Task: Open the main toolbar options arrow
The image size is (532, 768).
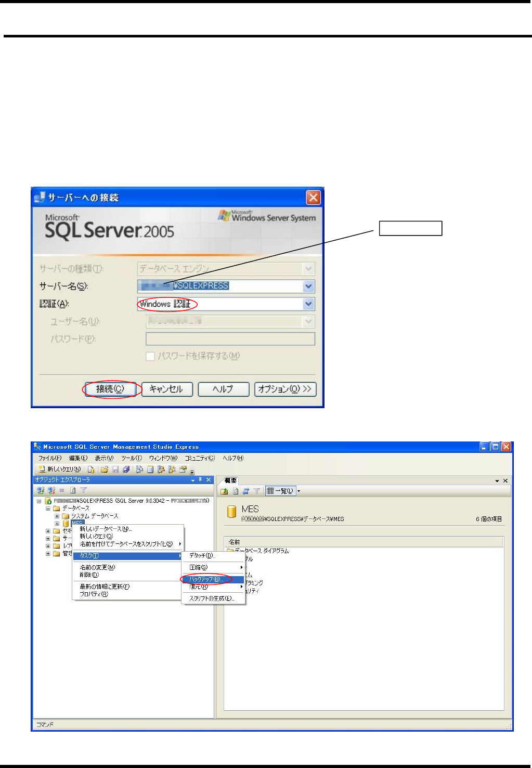Action: pos(192,472)
